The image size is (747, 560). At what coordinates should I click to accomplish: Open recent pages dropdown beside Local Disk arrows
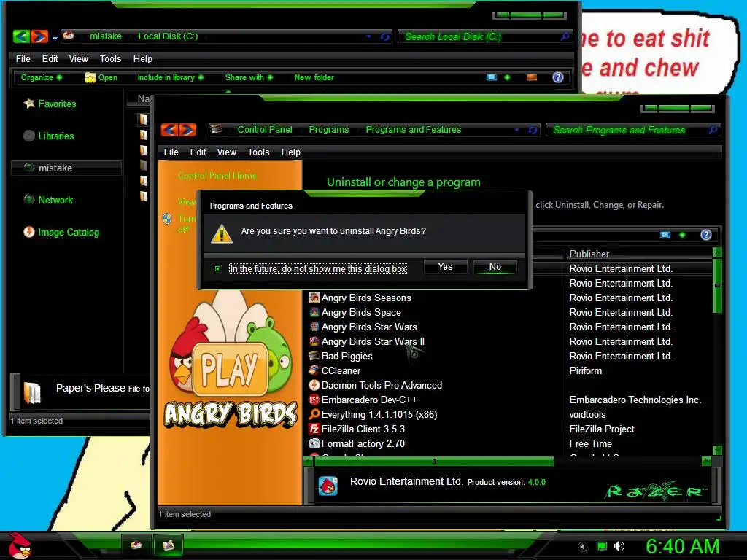click(x=55, y=38)
